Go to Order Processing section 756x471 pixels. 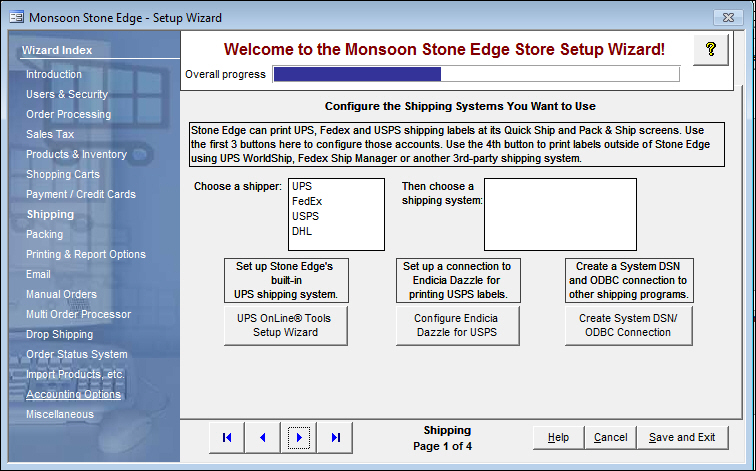[68, 114]
